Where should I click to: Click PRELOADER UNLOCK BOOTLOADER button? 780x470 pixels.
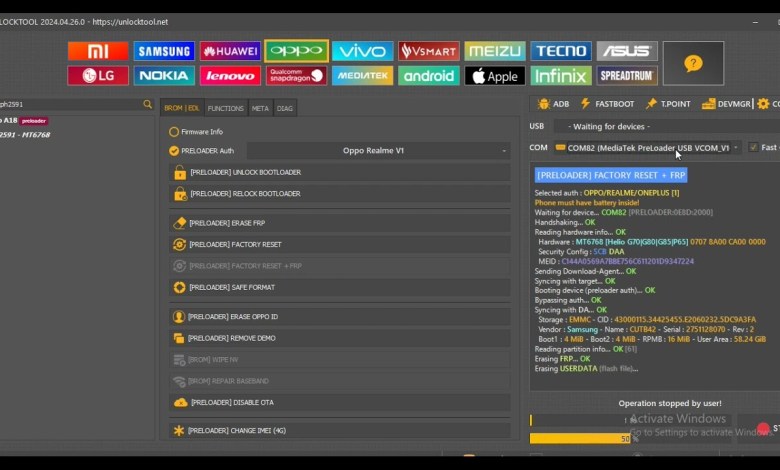pos(340,173)
